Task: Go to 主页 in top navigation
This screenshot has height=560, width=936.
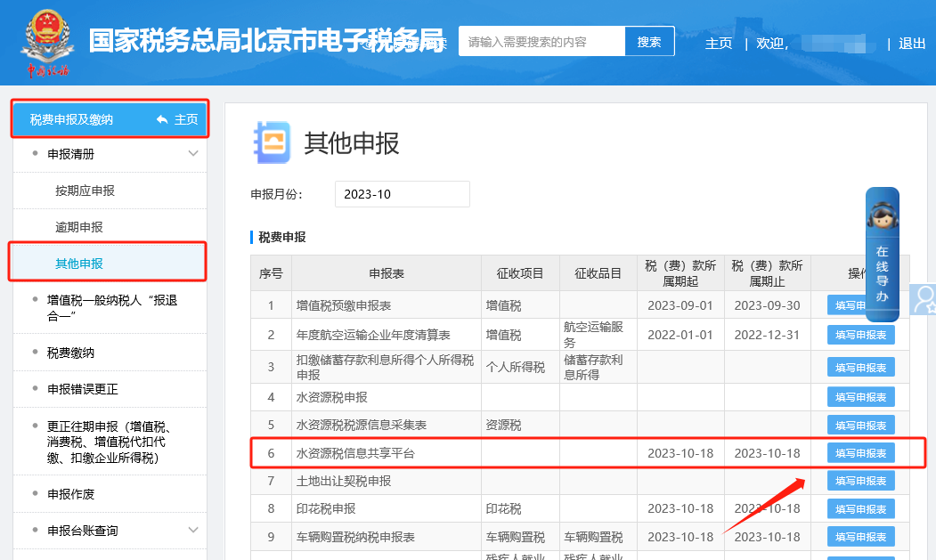Action: 718,44
